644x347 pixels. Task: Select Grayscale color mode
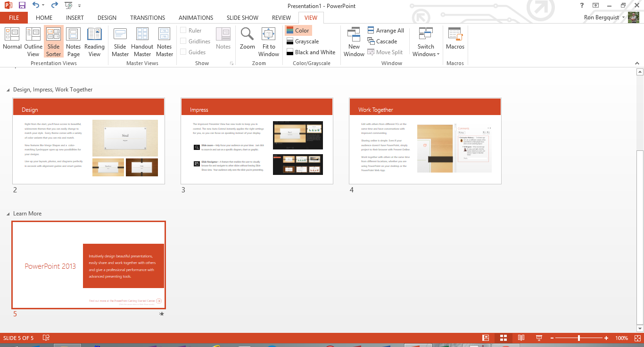click(x=302, y=41)
